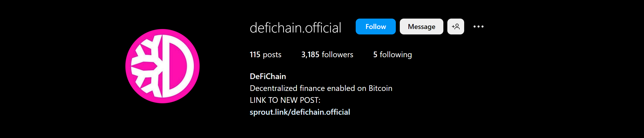Click the pink DeFiChain profile picture
The height and width of the screenshot is (138, 644).
click(162, 66)
